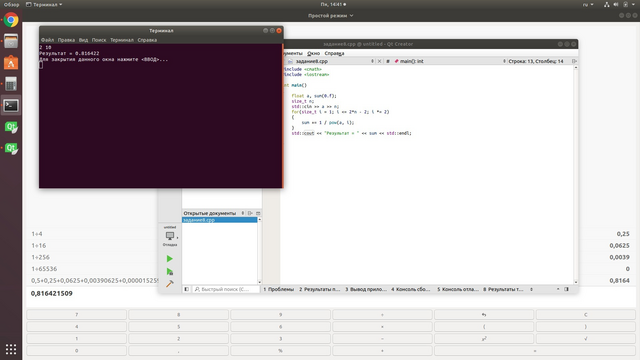Open Google Chrome from the dock

click(11, 20)
